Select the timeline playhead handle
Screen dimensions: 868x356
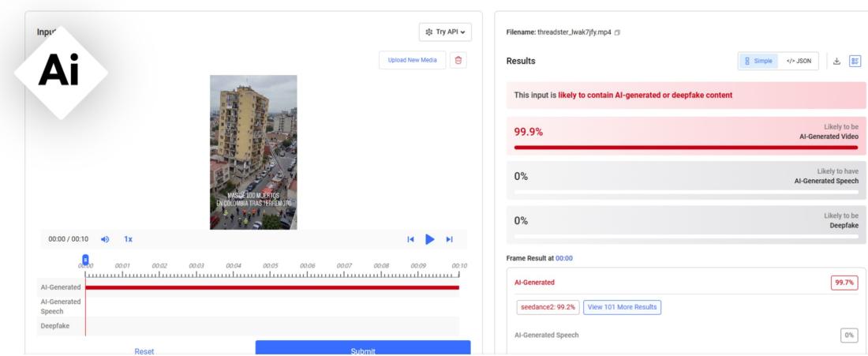[85, 259]
